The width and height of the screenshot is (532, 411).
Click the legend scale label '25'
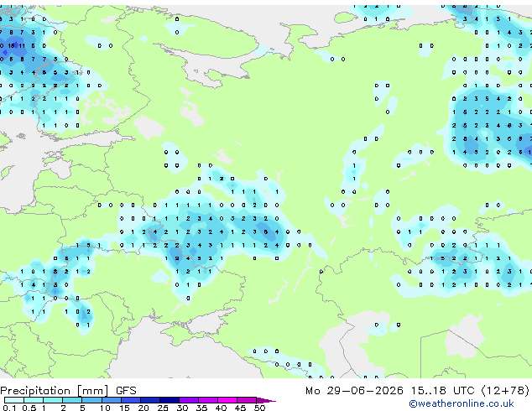(x=163, y=408)
